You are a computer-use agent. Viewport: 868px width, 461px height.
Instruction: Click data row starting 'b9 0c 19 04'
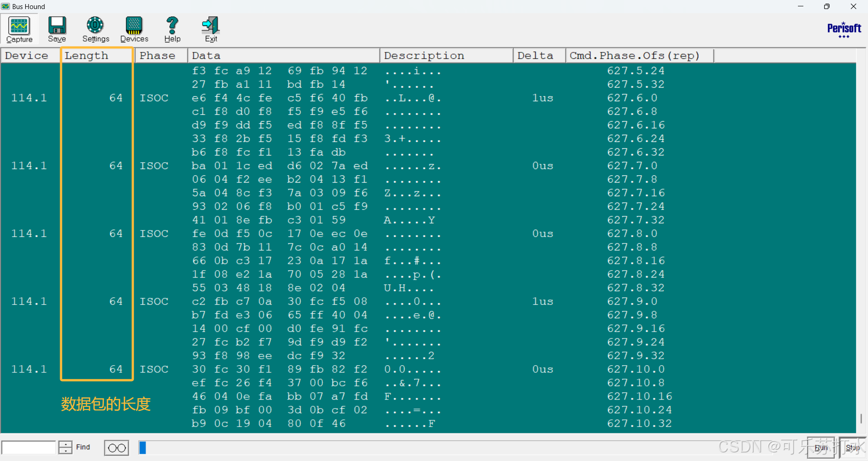(269, 423)
